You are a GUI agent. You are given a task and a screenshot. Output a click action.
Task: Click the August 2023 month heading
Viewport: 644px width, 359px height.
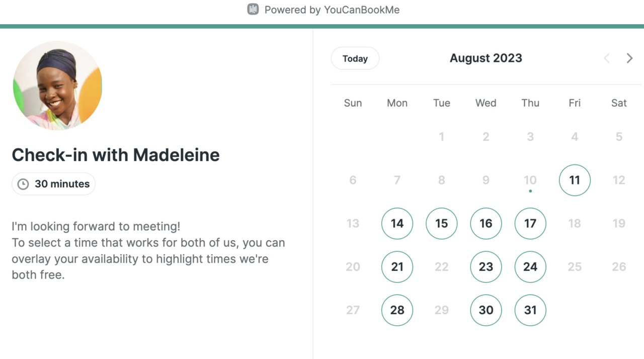(486, 58)
